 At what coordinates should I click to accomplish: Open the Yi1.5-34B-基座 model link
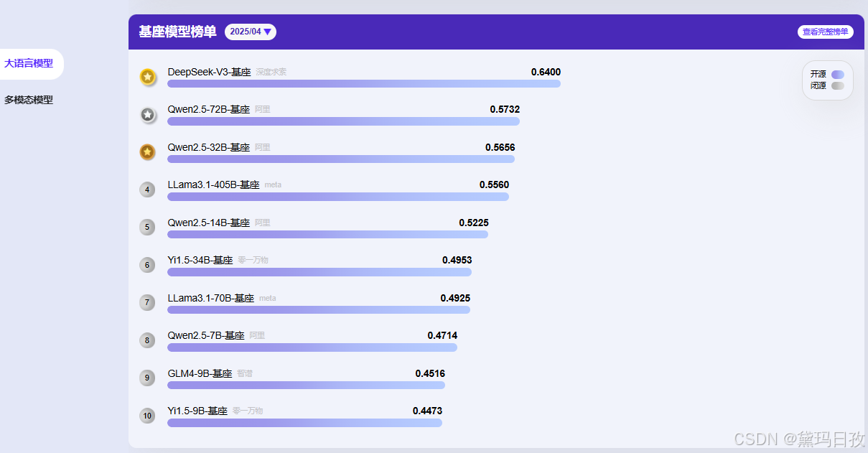click(200, 260)
